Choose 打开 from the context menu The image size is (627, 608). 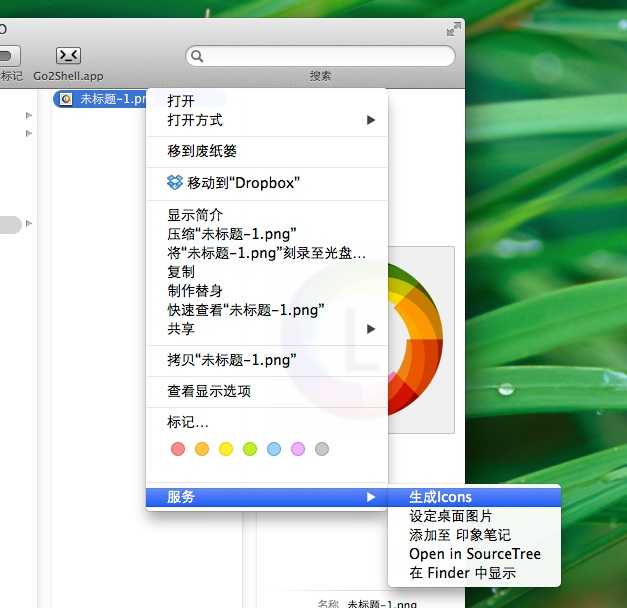[267, 101]
